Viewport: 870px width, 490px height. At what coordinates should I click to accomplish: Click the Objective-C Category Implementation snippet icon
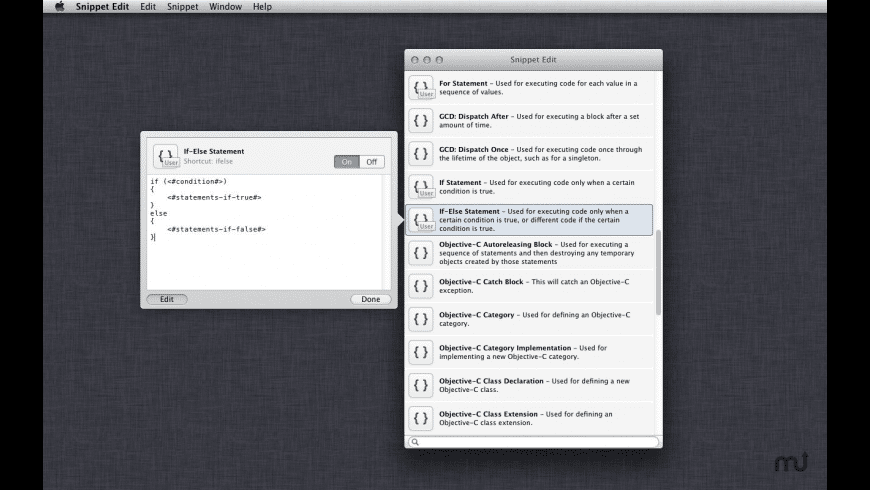(x=421, y=352)
